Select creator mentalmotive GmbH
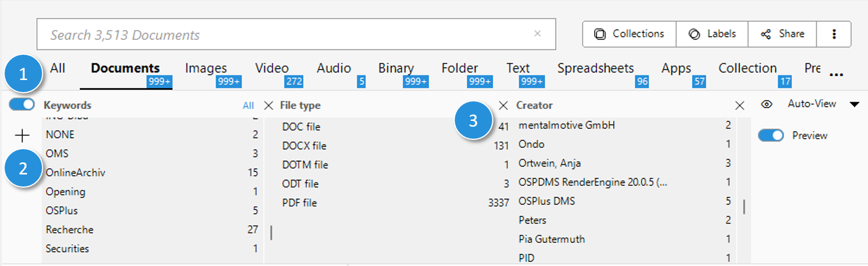Screen dimensions: 868x266 point(625,125)
